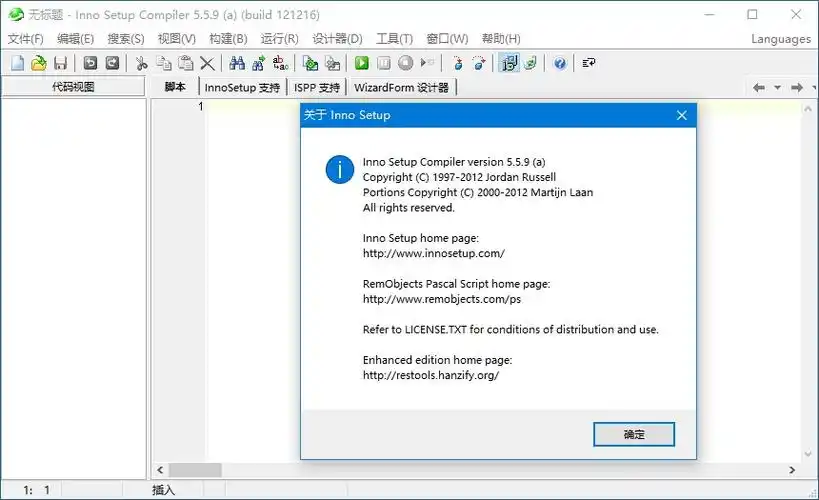Navigate back with the left arrow

click(x=759, y=88)
